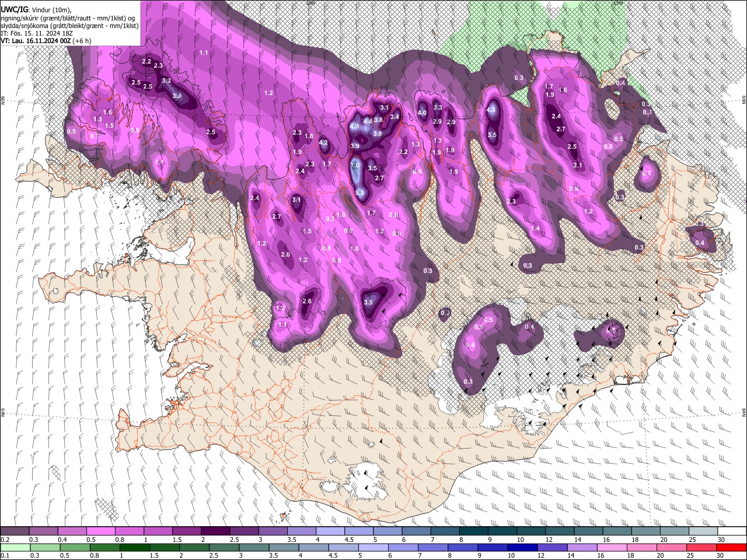Click the 1.8 precipitation value on the map
747x560 pixels.
click(309, 136)
